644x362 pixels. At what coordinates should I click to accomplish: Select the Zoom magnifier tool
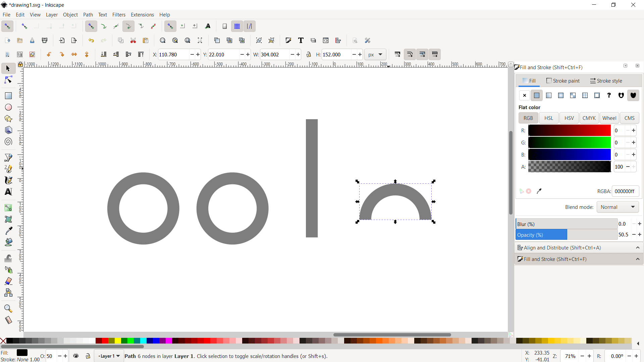pyautogui.click(x=8, y=309)
